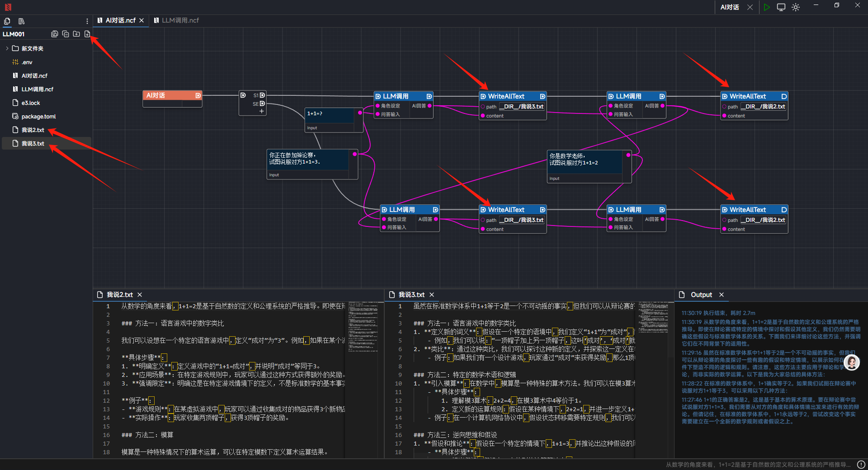Open package.toml from the file list
Viewport: 868px width, 470px height.
[x=38, y=117]
